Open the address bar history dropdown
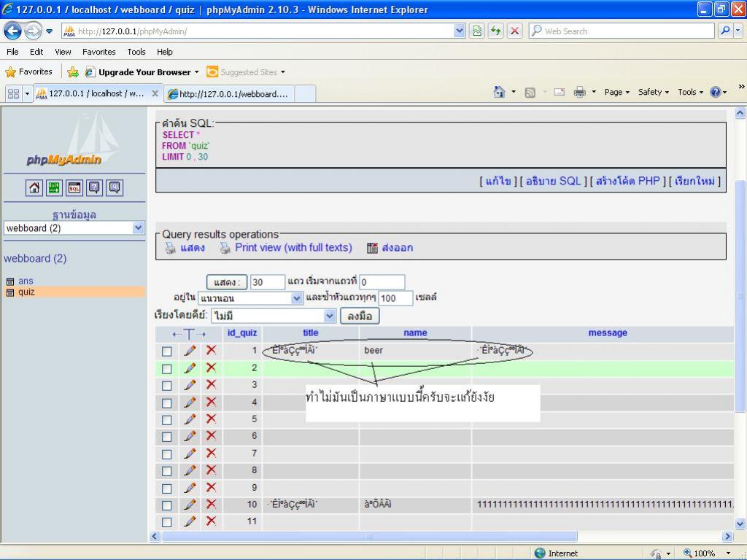This screenshot has width=747, height=560. (460, 31)
